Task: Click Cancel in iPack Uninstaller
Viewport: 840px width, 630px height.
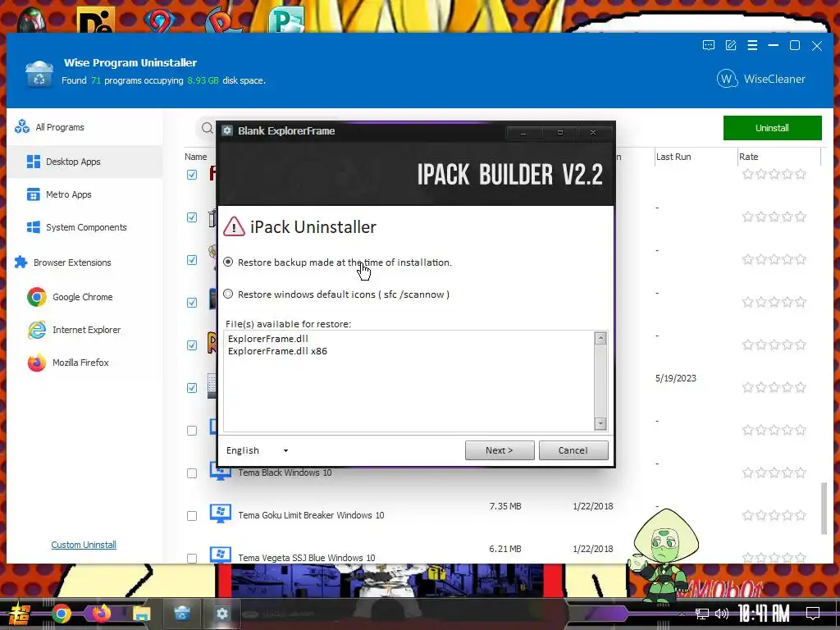Action: [x=573, y=450]
